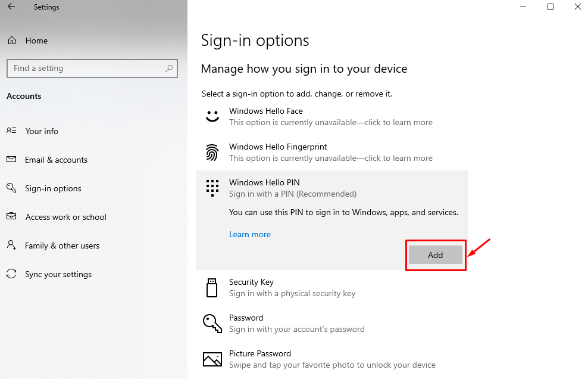Click the Email & accounts envelope icon
The height and width of the screenshot is (379, 588).
[x=12, y=160]
